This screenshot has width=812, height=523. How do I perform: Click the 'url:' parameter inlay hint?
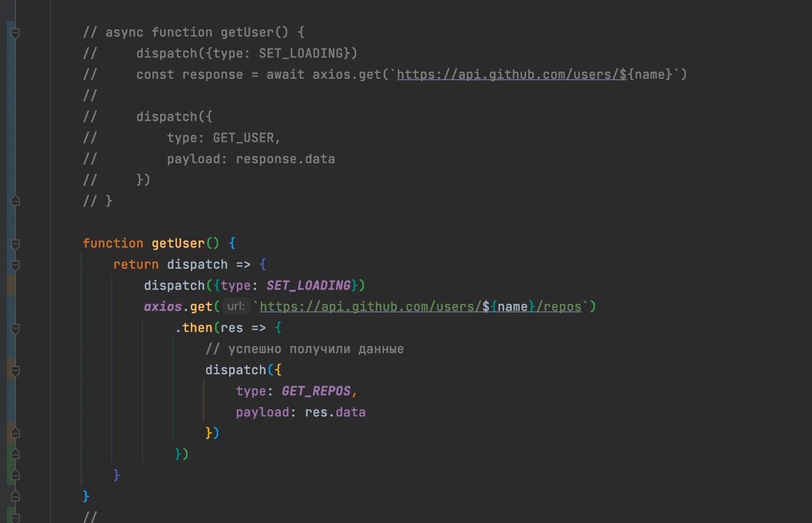coord(235,307)
